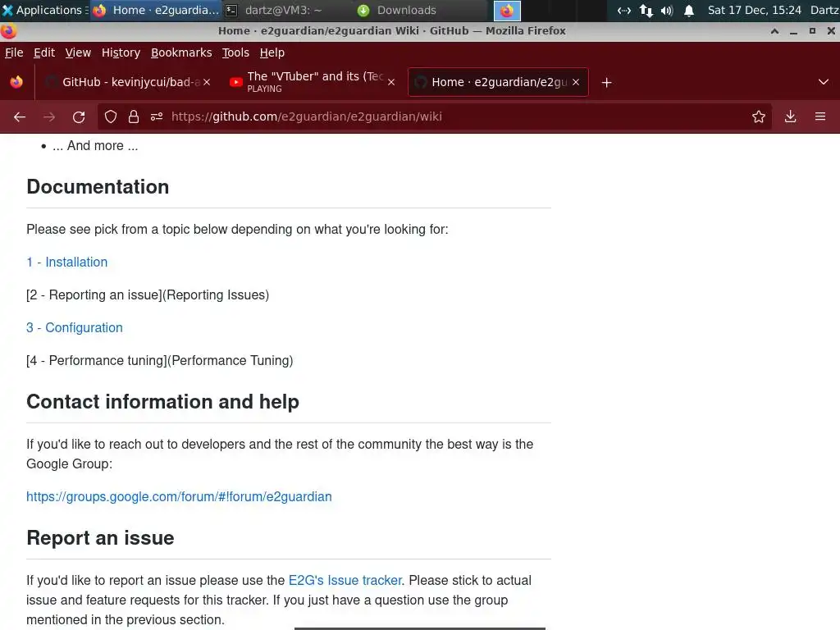Open the Edit menu
The height and width of the screenshot is (630, 840).
44,52
